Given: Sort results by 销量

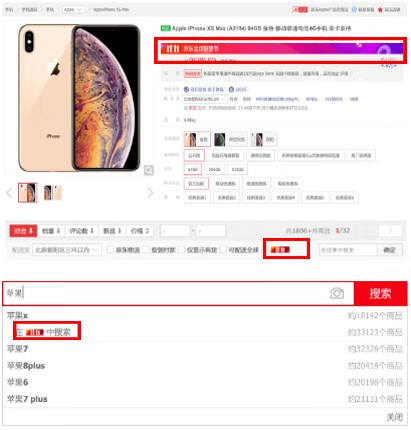Looking at the screenshot, I should [51, 231].
